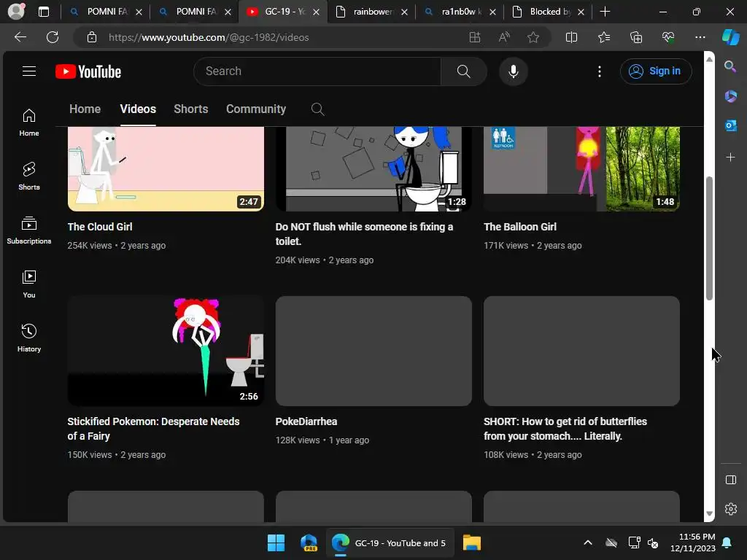Open Subscriptions in the left sidebar

coord(29,230)
